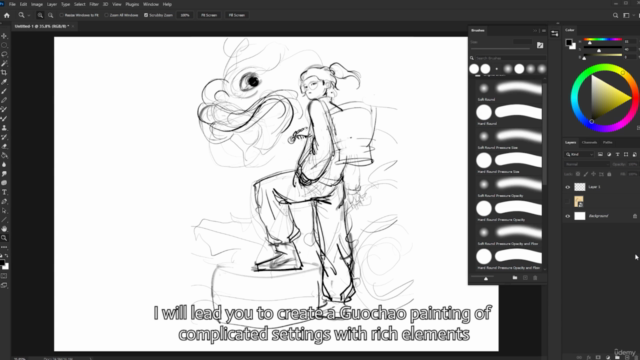Show the hidden middle layer
Image resolution: width=640 pixels, height=360 pixels.
coord(567,201)
